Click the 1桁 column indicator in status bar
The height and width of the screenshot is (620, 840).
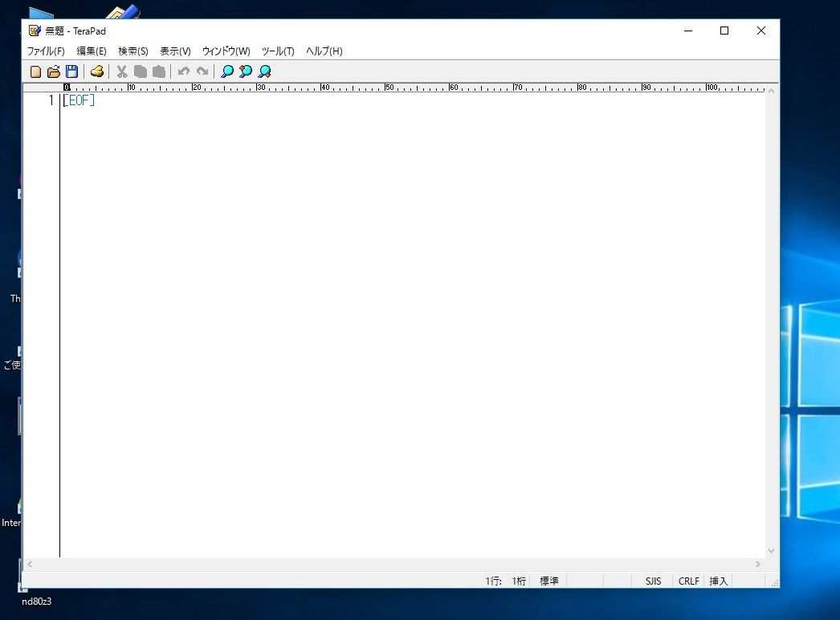[519, 581]
